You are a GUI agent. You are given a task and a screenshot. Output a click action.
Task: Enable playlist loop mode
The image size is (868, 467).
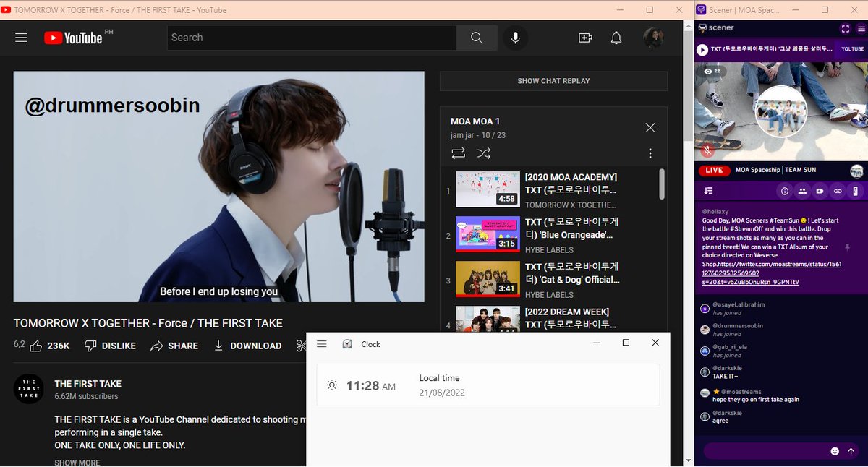tap(458, 153)
